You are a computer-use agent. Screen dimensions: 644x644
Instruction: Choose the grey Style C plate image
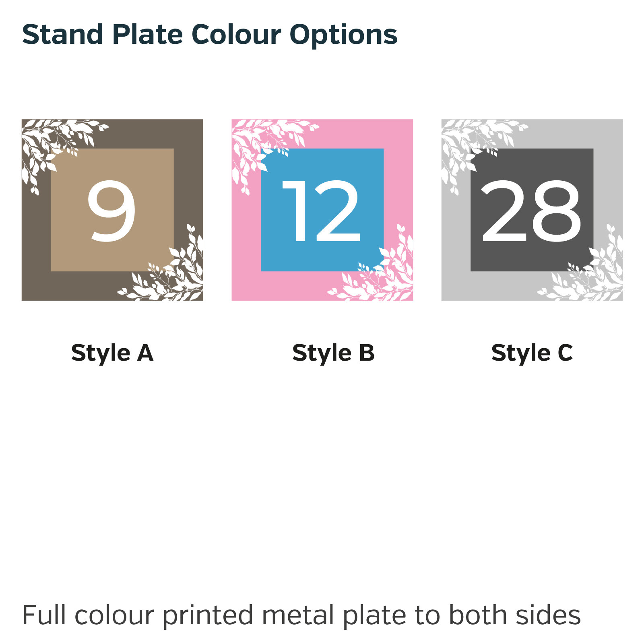(x=532, y=210)
